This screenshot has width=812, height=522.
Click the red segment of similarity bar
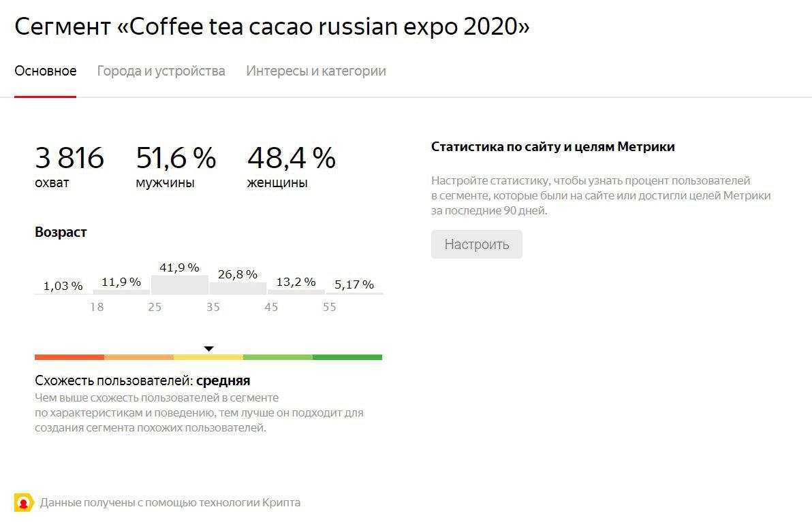coord(69,357)
